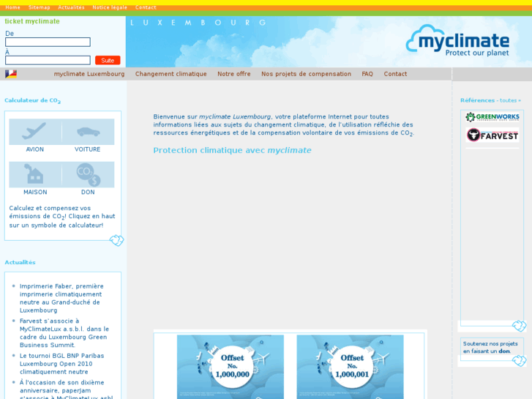Open the Farvest reference logo

coord(492,135)
